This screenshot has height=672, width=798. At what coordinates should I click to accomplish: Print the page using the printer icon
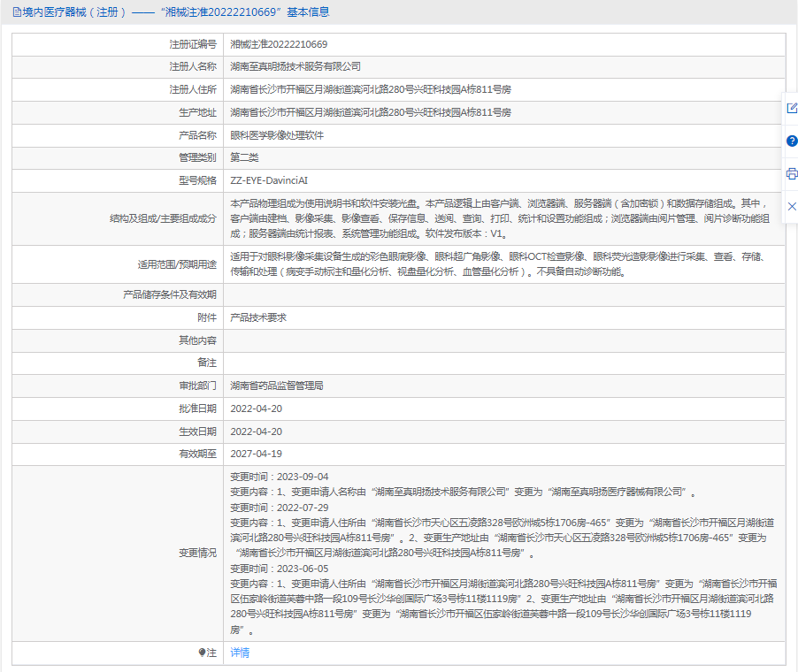[791, 173]
